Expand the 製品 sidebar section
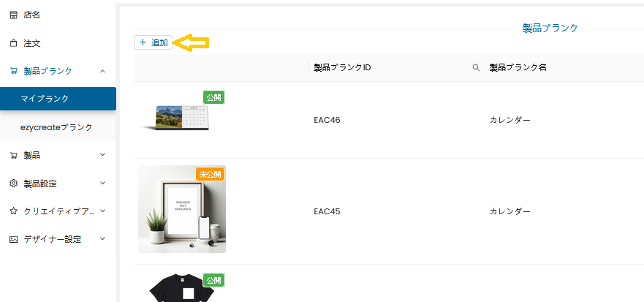 (102, 155)
